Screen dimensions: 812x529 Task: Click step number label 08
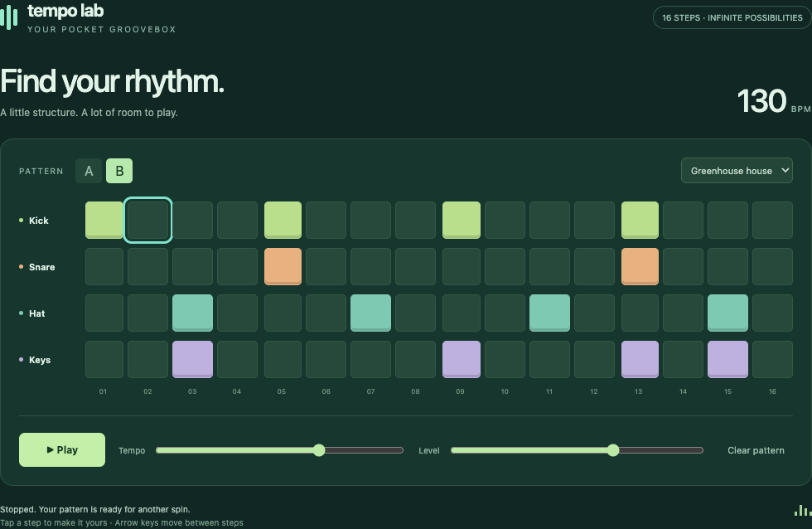coord(415,391)
